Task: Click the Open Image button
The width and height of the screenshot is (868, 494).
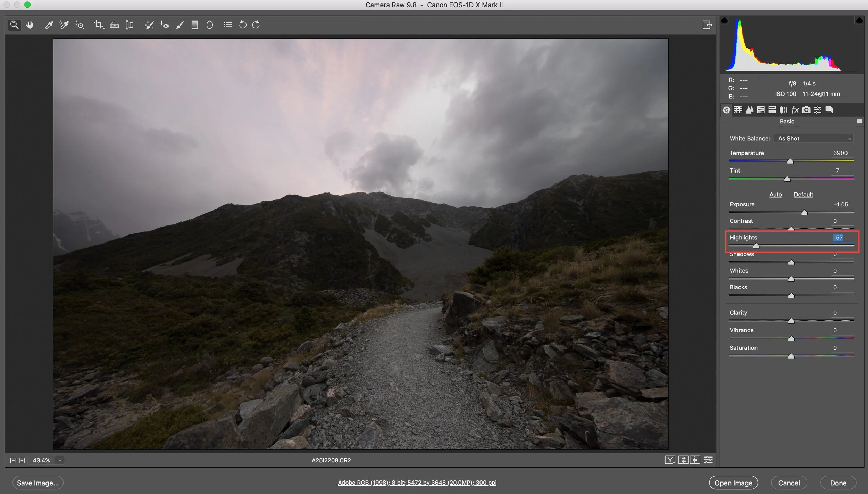Action: coord(733,483)
